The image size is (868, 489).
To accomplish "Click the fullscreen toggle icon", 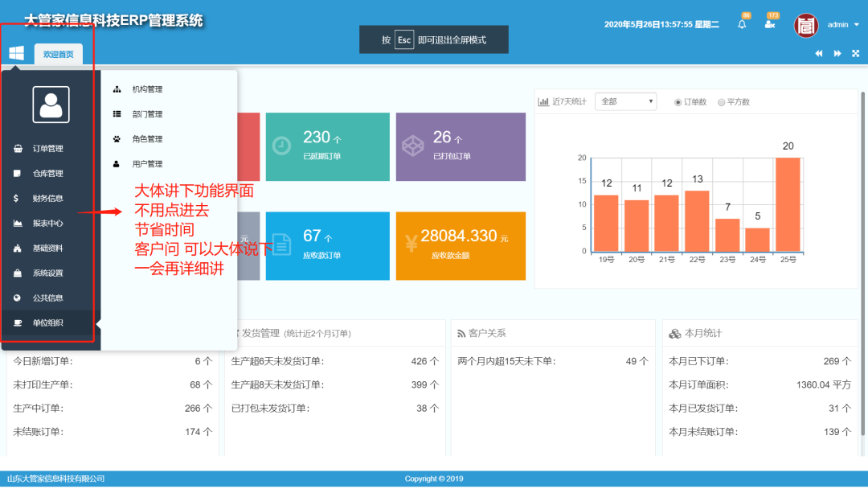I will pos(855,53).
